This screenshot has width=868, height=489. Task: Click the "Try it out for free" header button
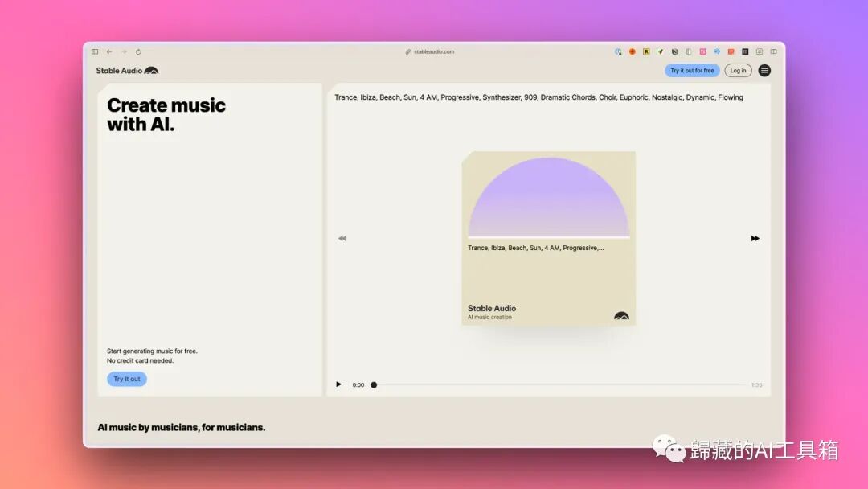pyautogui.click(x=692, y=71)
